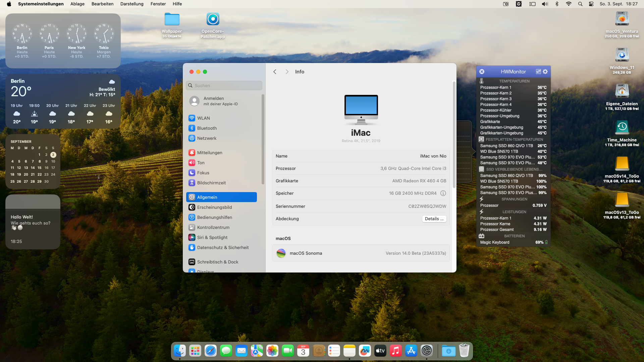Open the Ablage menu
This screenshot has height=362, width=644.
click(77, 4)
